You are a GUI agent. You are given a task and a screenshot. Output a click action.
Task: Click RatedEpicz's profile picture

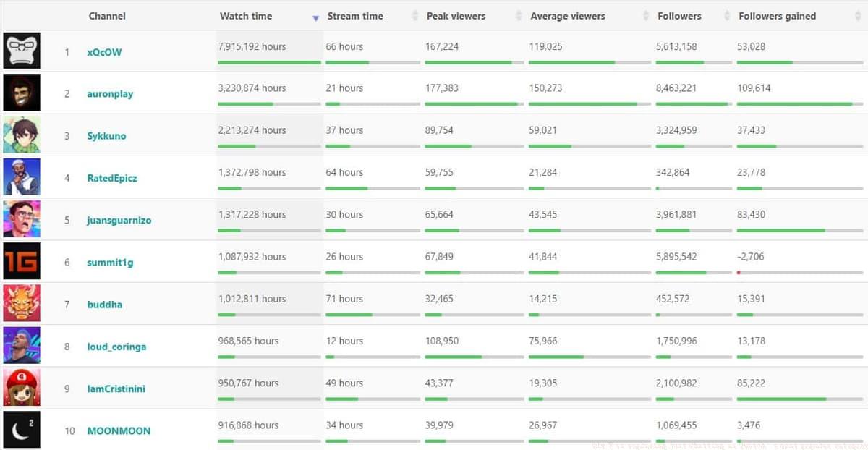tap(22, 177)
